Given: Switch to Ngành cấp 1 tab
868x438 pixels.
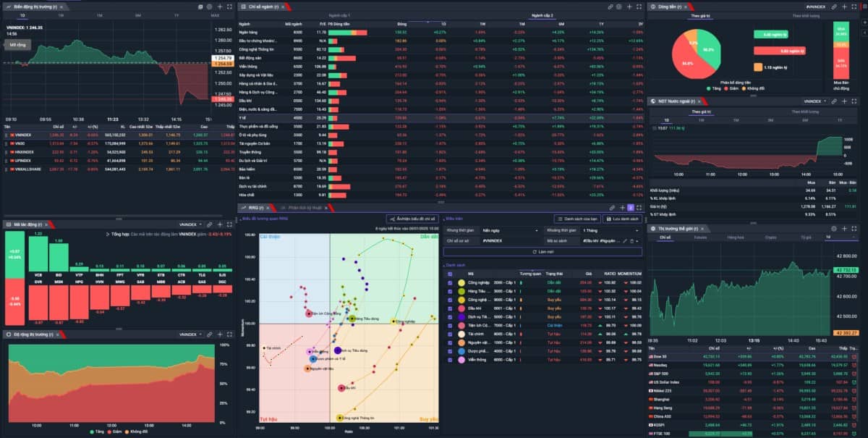Looking at the screenshot, I should [339, 15].
